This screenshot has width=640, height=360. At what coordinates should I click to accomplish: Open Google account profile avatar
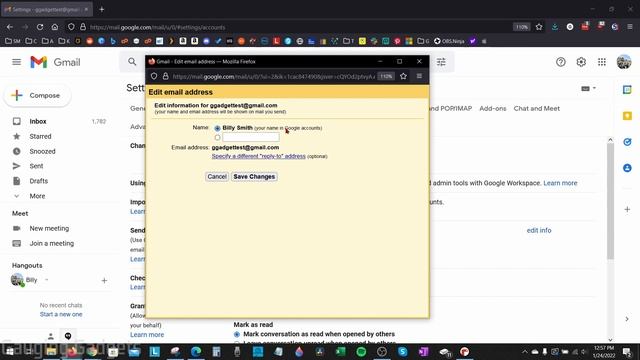click(624, 62)
